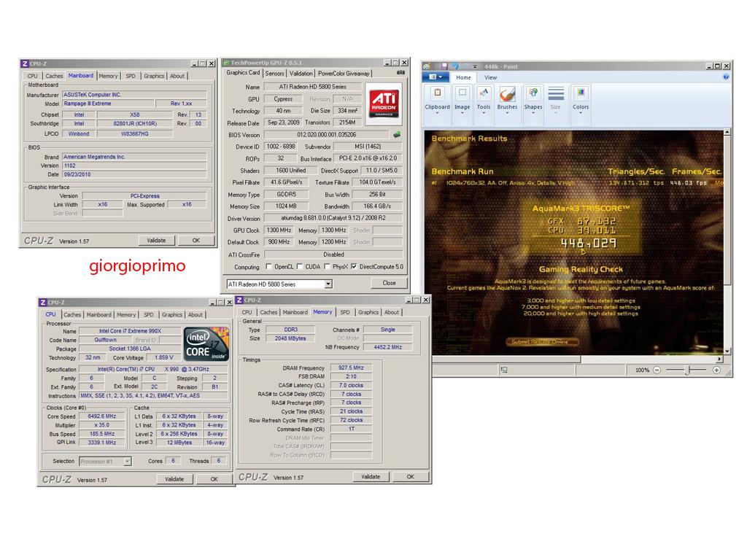
Task: Click Validate in the CPU-Z CPU window
Action: tap(174, 479)
